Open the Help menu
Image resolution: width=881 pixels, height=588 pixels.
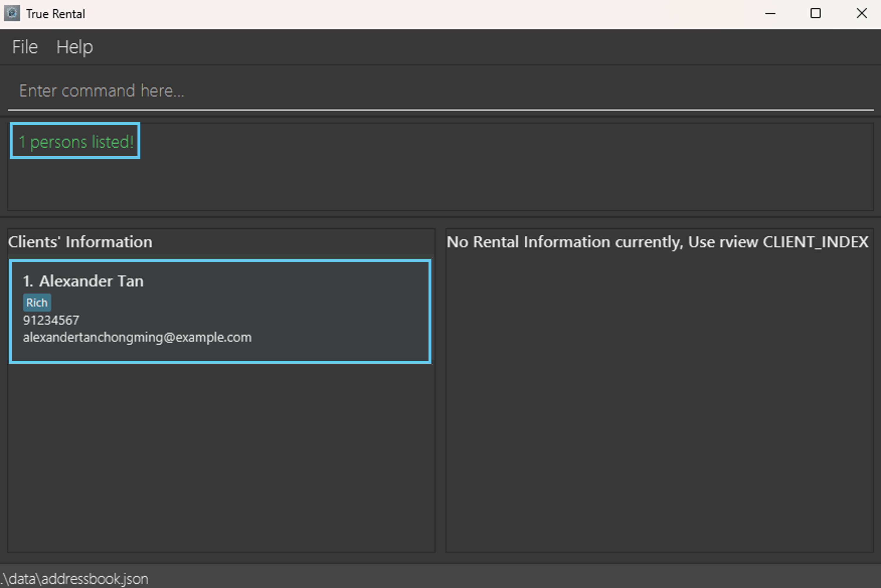coord(74,47)
